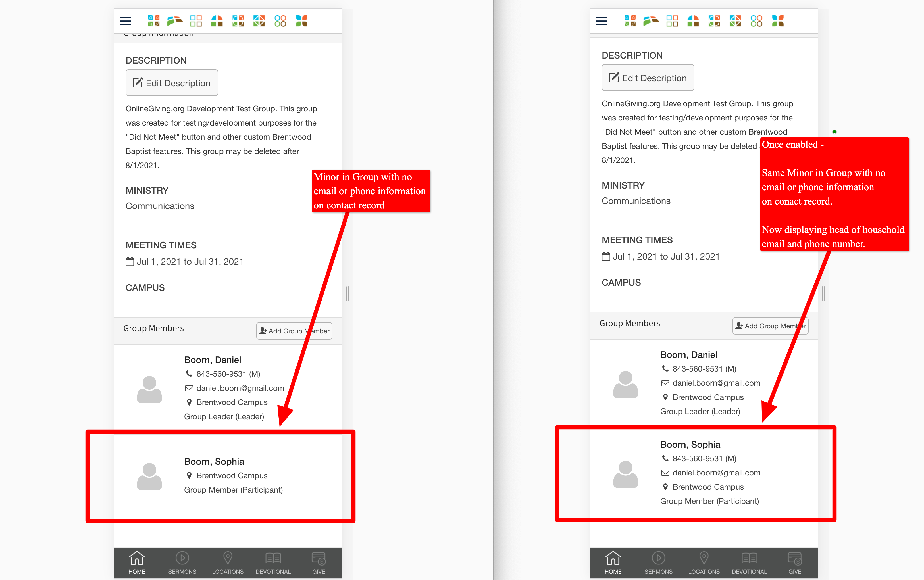The width and height of the screenshot is (924, 580).
Task: Open Give tab in left phone view
Action: pyautogui.click(x=319, y=563)
